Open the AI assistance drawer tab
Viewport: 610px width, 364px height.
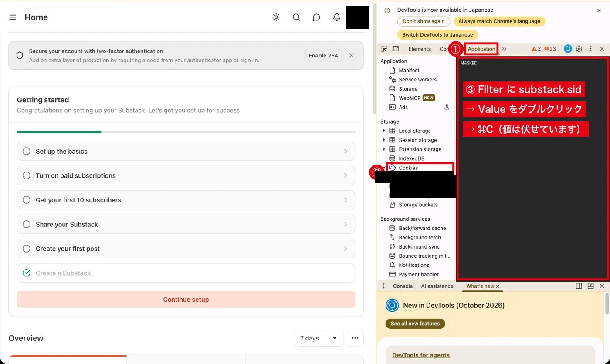437,286
